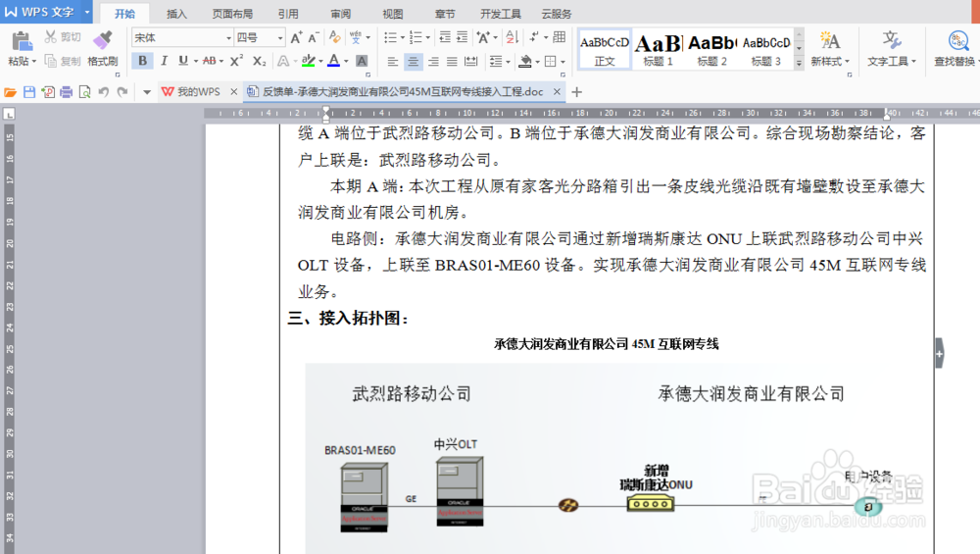
Task: Switch to the 云服务 (Cloud) tab
Action: pos(557,14)
